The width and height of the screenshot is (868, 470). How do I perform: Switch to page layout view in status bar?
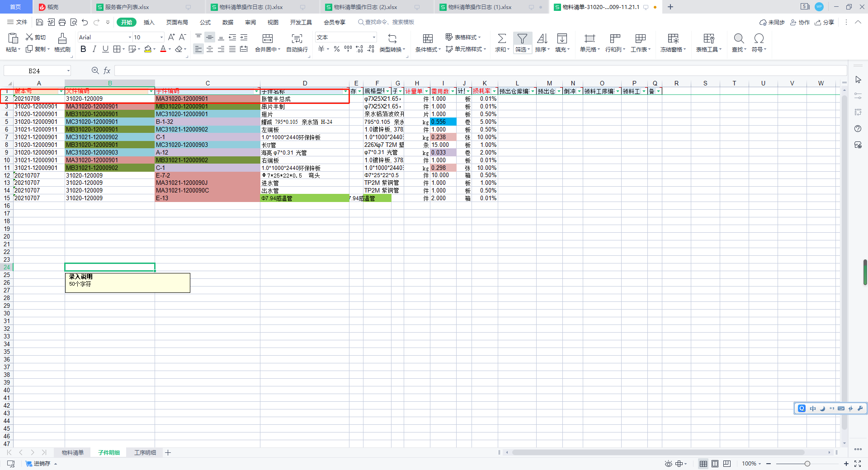coord(715,464)
